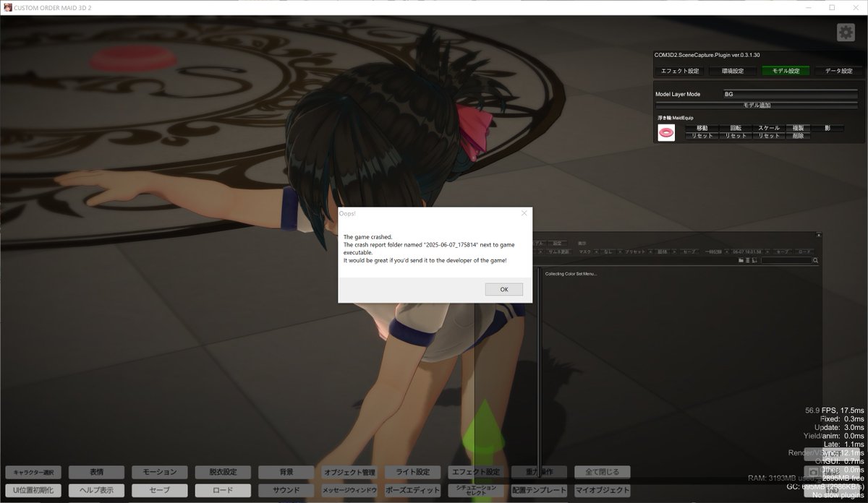Viewport: 868px width, 503px height.
Task: Close the item browser panel with its X icon
Action: click(817, 235)
